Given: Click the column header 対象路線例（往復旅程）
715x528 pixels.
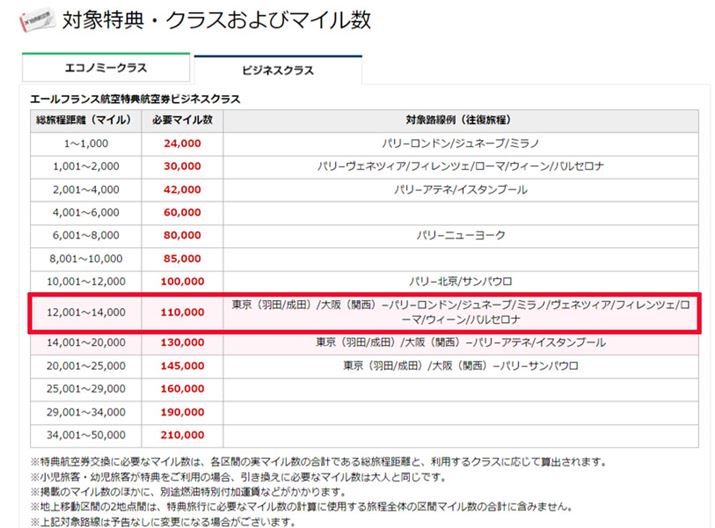Looking at the screenshot, I should tap(461, 120).
